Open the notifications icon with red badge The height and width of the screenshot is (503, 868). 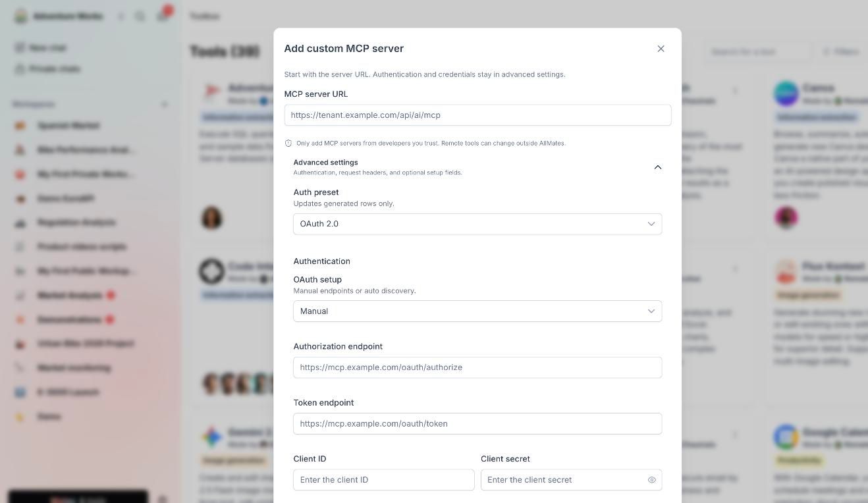pyautogui.click(x=163, y=15)
